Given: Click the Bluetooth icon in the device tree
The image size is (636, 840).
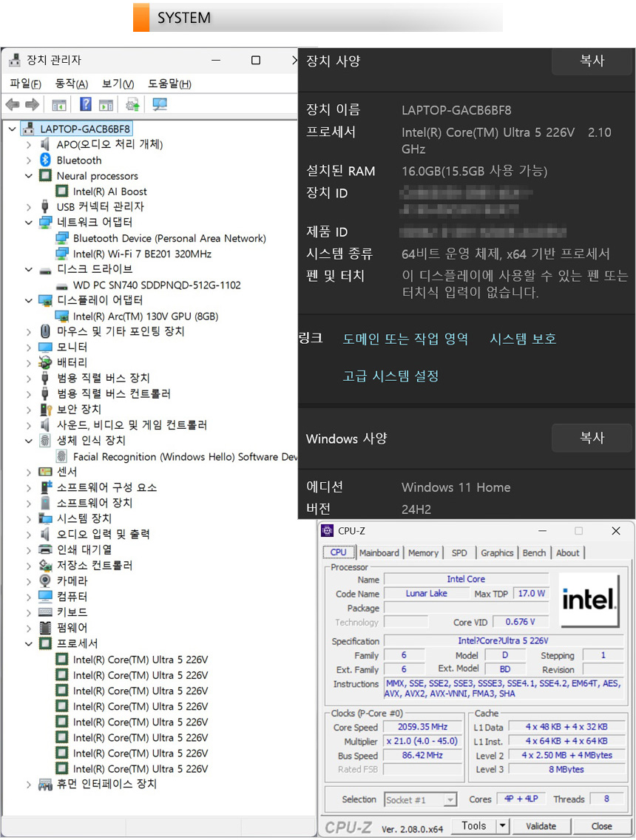Looking at the screenshot, I should pos(45,160).
